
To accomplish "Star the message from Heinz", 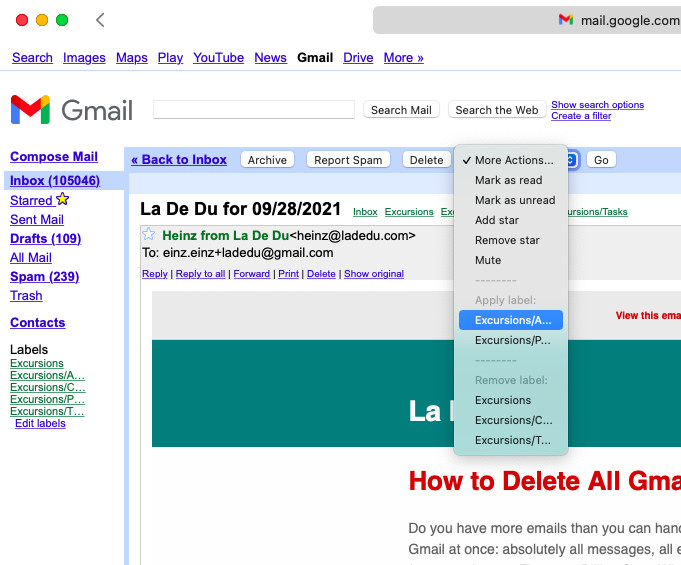I will tap(149, 234).
